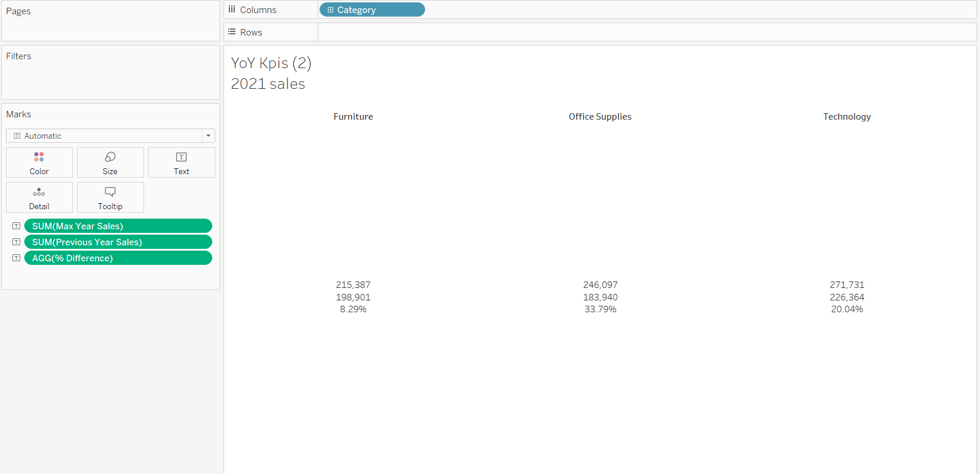The image size is (980, 474).
Task: Click text icon beside AGG(% Difference)
Action: (17, 258)
